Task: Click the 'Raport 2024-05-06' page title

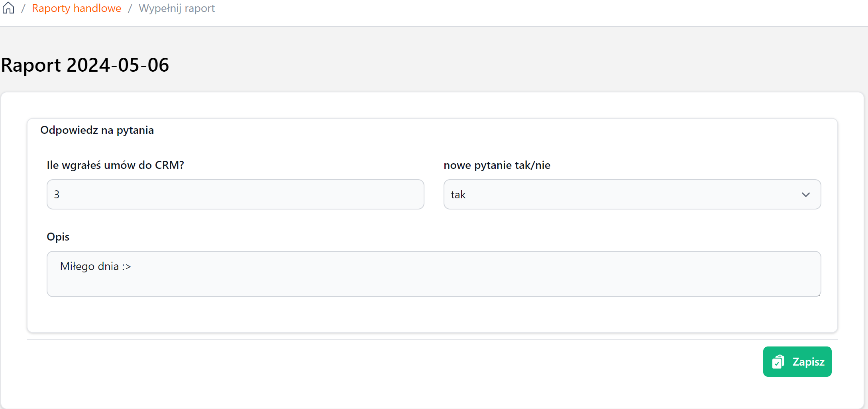Action: 85,65
